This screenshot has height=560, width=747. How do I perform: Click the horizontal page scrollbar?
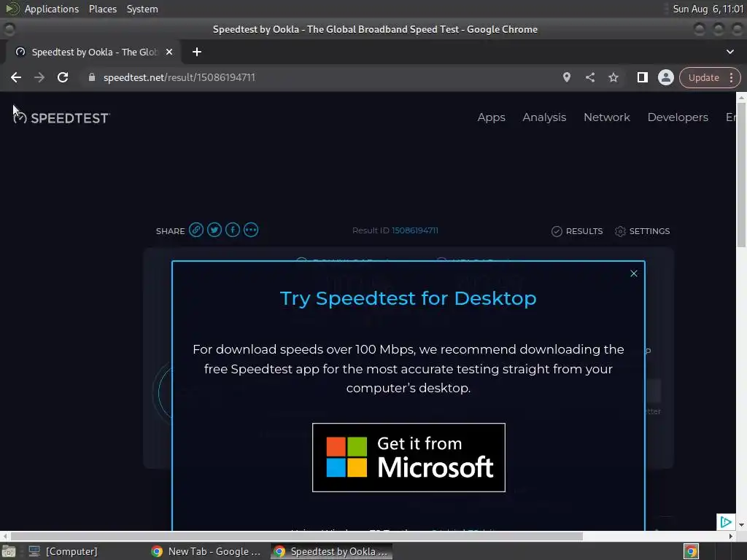(296, 536)
